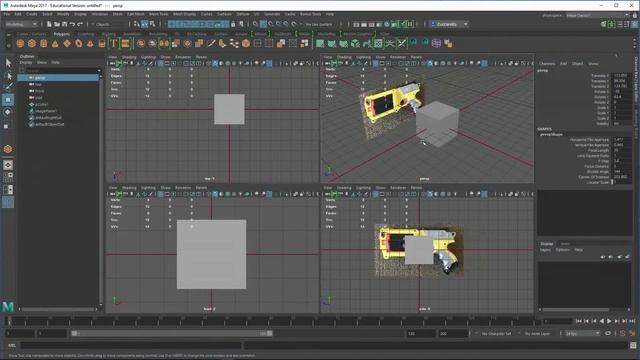Toggle the Channel Box panel icon
Image resolution: width=640 pixels, height=360 pixels.
click(635, 24)
